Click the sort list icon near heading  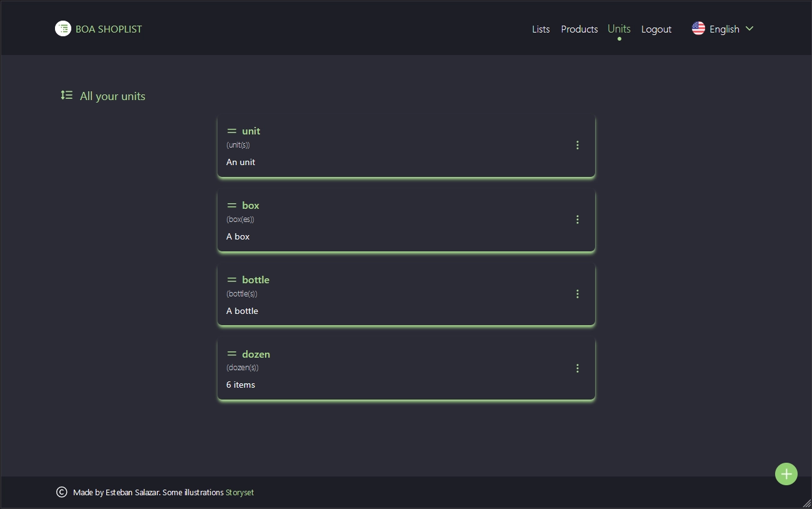(66, 96)
